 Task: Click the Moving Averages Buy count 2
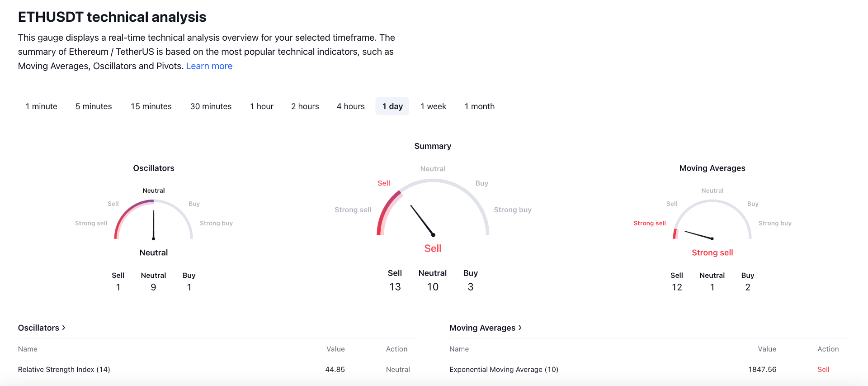pyautogui.click(x=748, y=287)
